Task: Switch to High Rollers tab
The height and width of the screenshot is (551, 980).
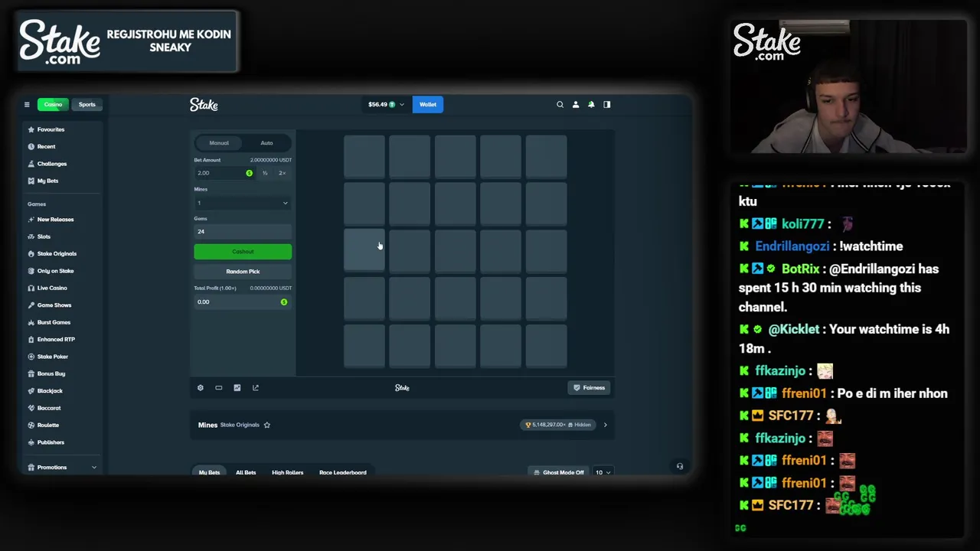Action: click(287, 472)
